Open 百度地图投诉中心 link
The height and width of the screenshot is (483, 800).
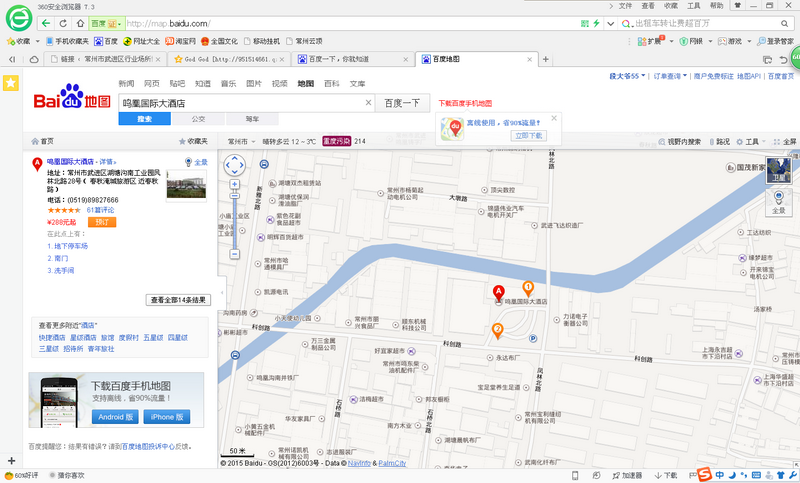pyautogui.click(x=148, y=446)
